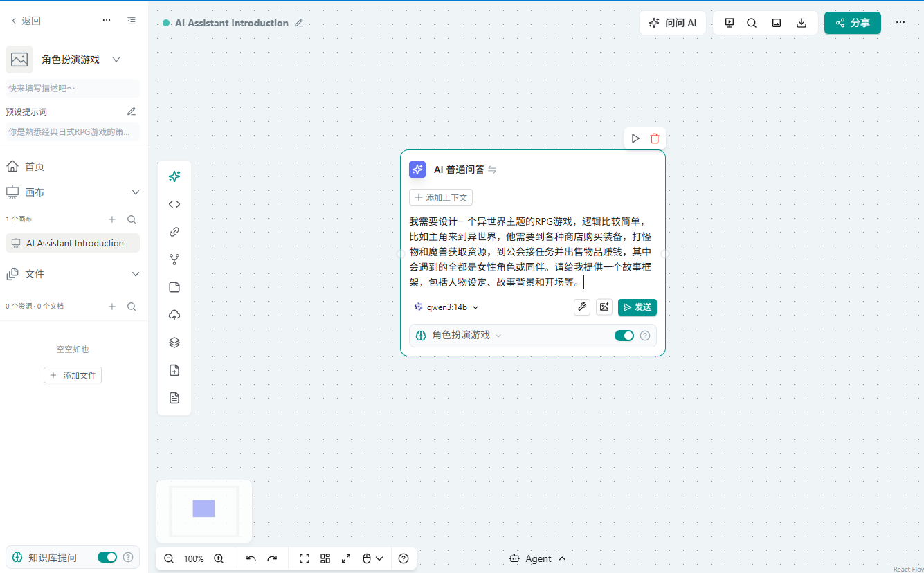Image resolution: width=924 pixels, height=573 pixels.
Task: Click the help icon beside node knowledge toggle
Action: pos(645,336)
